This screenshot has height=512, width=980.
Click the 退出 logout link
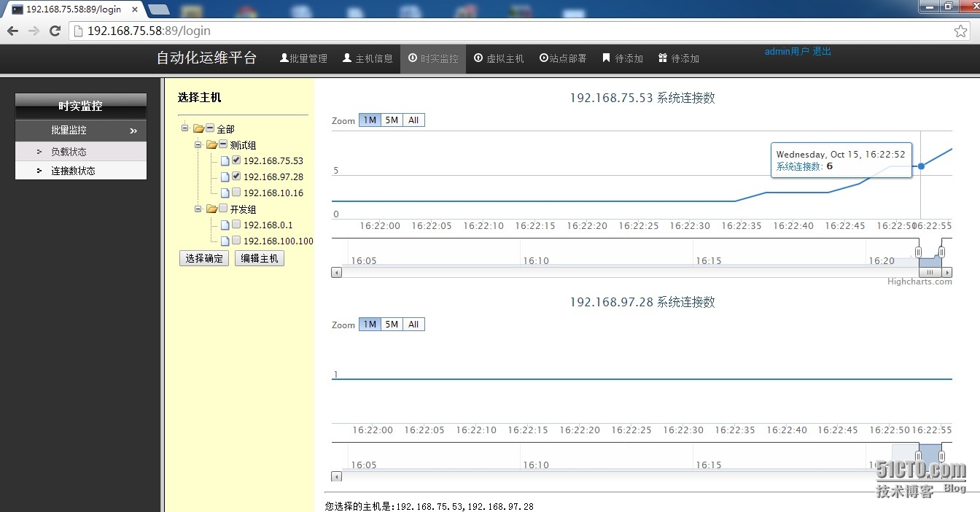pyautogui.click(x=822, y=51)
